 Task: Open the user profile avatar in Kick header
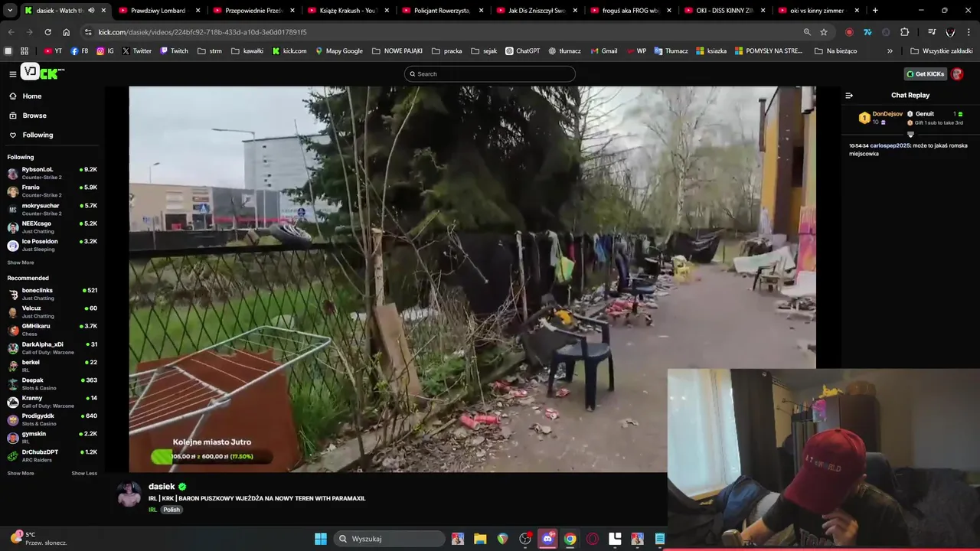[957, 73]
